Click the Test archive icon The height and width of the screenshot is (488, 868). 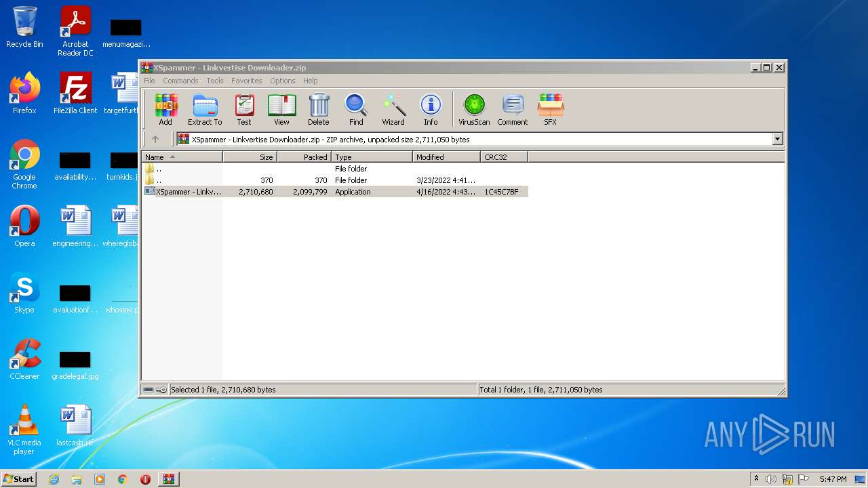click(x=244, y=110)
